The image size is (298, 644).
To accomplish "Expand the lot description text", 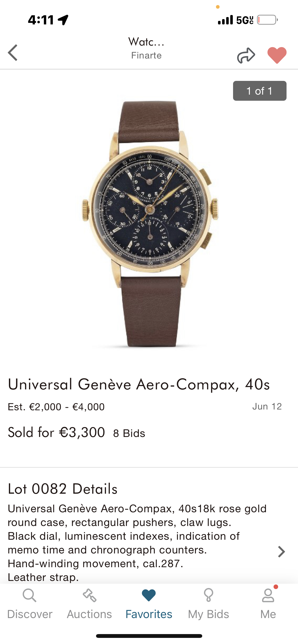I will [137, 543].
